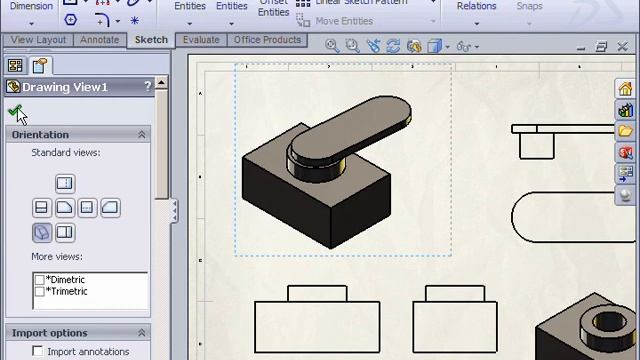
Task: Click the Relations button
Action: click(x=476, y=6)
